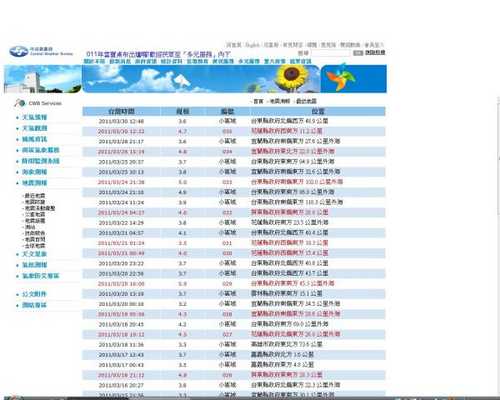Open 颱風資訊 in the sidebar
The width and height of the screenshot is (500, 400).
34,139
